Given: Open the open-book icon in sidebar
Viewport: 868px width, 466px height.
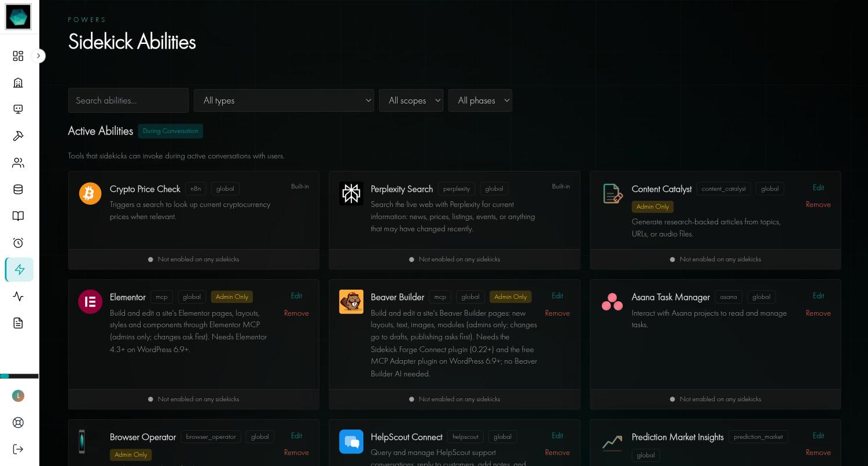Looking at the screenshot, I should point(18,216).
